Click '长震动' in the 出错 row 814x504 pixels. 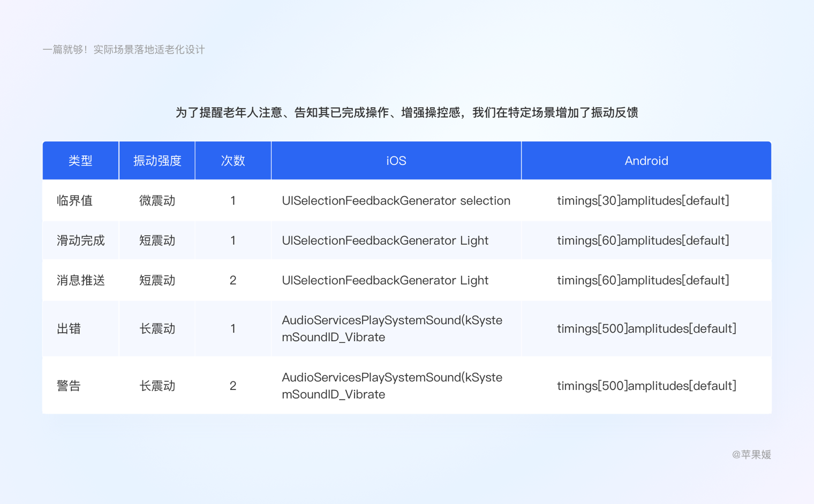(x=157, y=328)
